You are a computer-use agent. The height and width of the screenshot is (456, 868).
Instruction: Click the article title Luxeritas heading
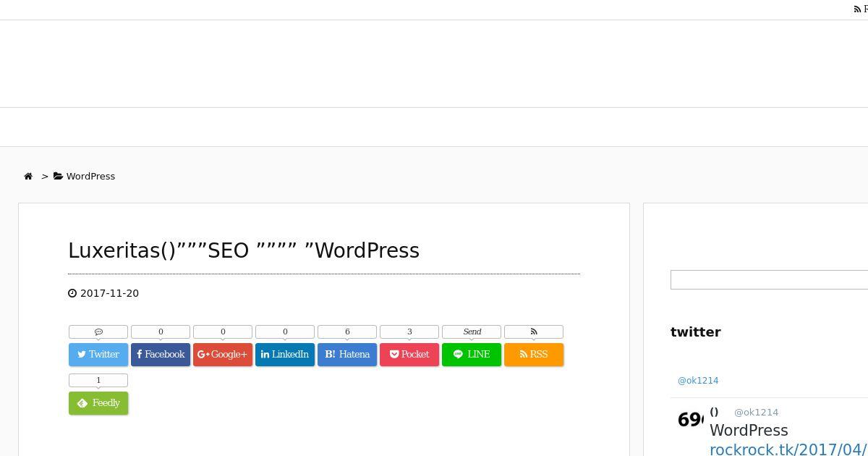(x=244, y=250)
